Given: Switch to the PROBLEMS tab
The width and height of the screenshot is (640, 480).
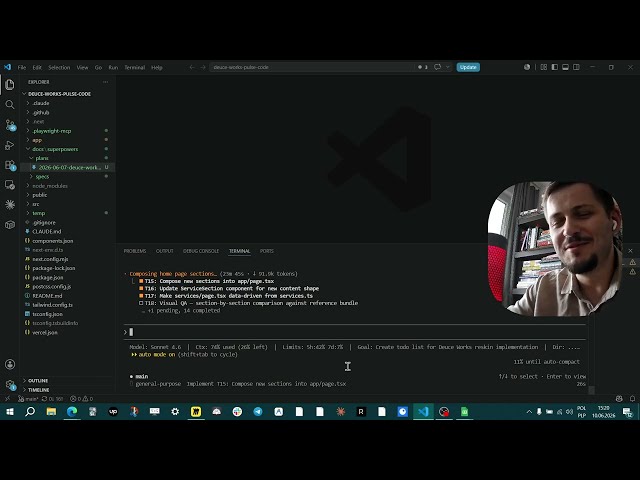Looking at the screenshot, I should tap(135, 251).
